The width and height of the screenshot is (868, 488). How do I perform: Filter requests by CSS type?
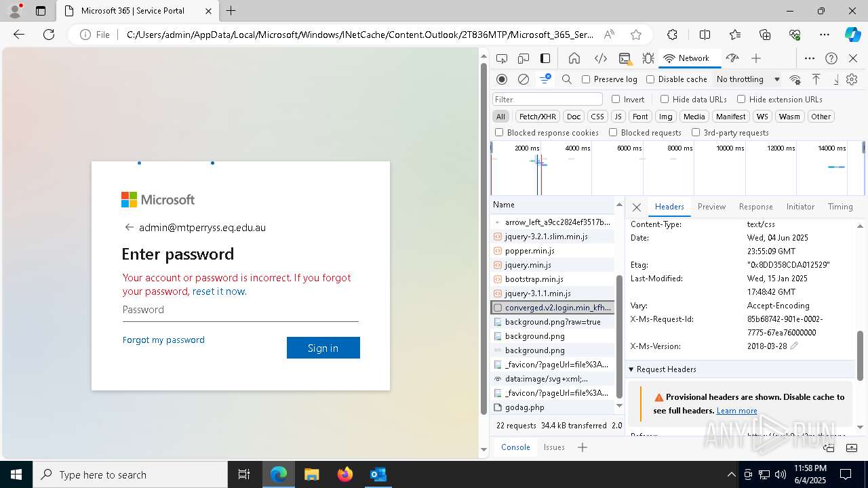(597, 117)
